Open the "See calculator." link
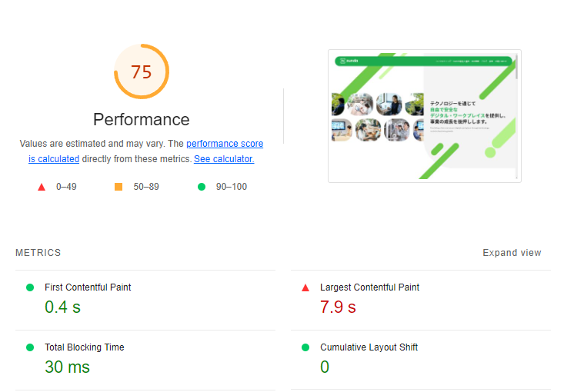This screenshot has width=574, height=392. click(224, 159)
